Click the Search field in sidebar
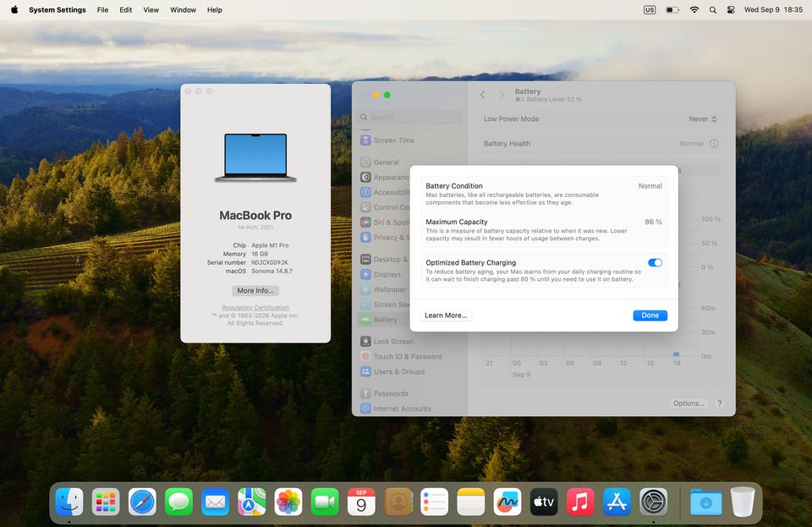The width and height of the screenshot is (812, 527). pyautogui.click(x=410, y=117)
